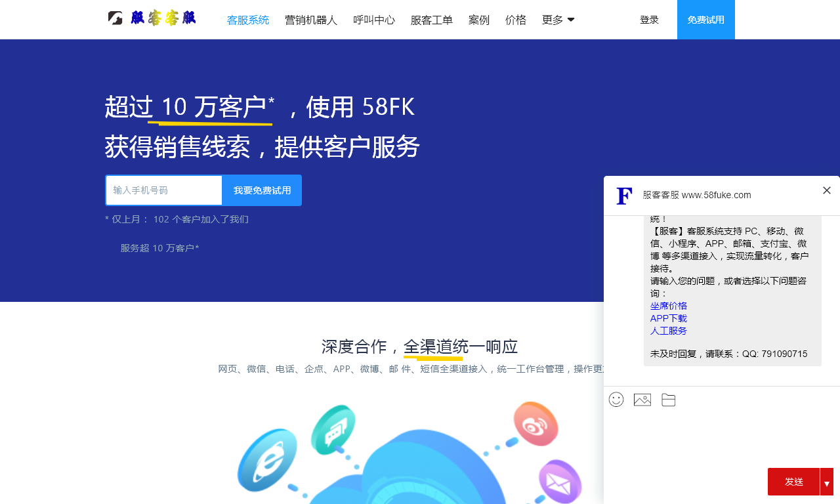Open the 案例 page
Screen dimensions: 840x504
tap(479, 20)
